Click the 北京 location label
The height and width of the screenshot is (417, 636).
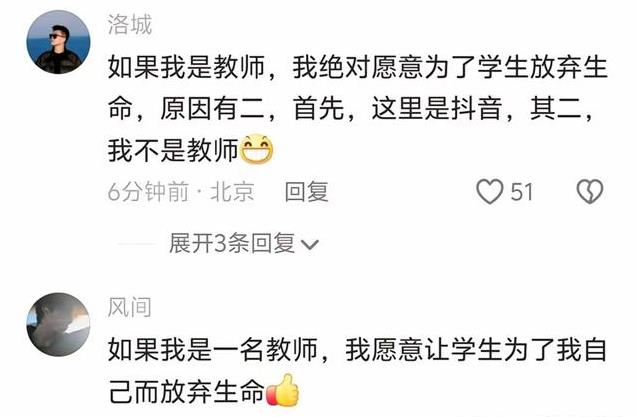pyautogui.click(x=232, y=192)
